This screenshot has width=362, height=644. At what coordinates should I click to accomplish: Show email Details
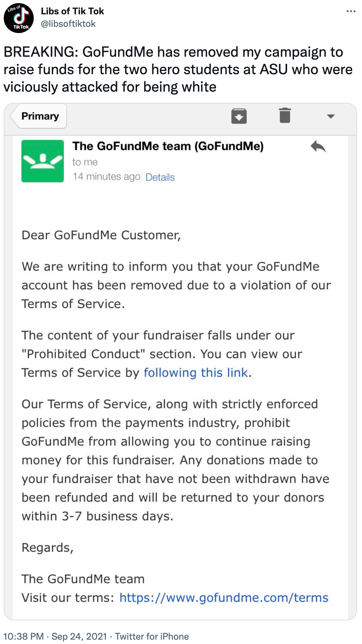pyautogui.click(x=160, y=177)
